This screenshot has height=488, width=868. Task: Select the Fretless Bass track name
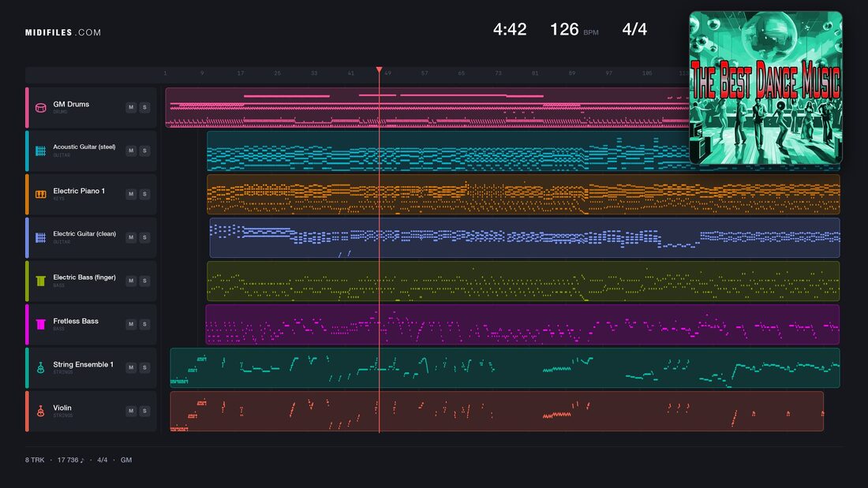point(76,321)
